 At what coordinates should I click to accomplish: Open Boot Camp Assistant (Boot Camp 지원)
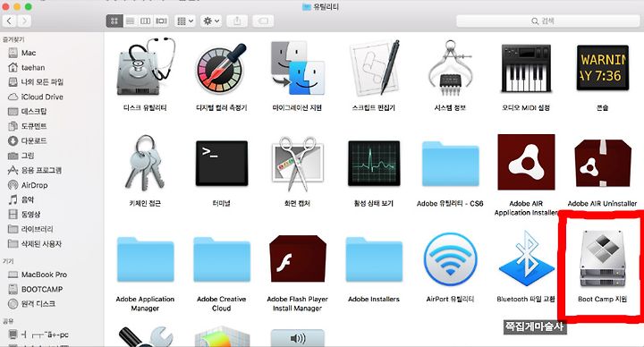[x=603, y=258]
